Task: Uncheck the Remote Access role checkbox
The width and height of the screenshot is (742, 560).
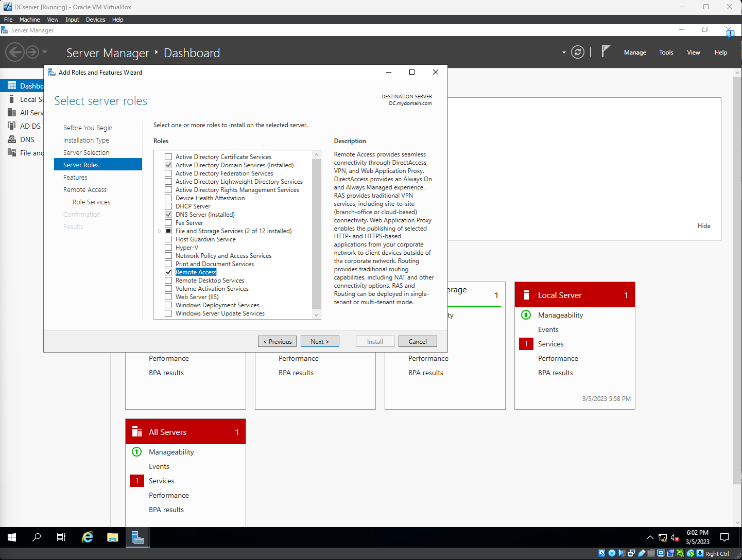Action: [x=168, y=272]
